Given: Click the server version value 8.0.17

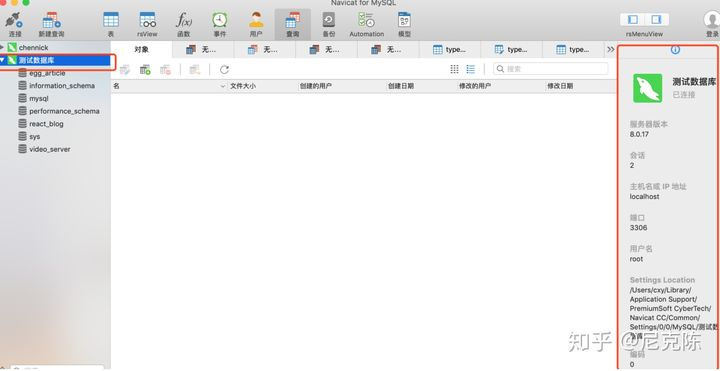Looking at the screenshot, I should [639, 135].
